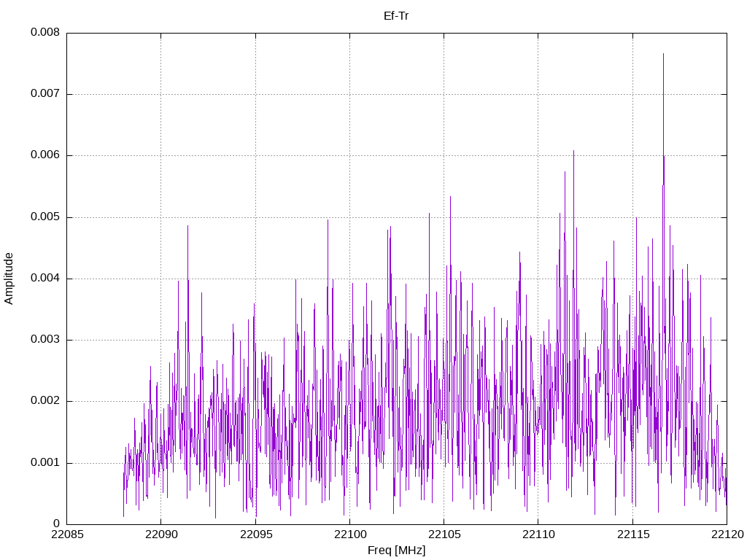Click the 22115 x-axis tick label

(633, 534)
